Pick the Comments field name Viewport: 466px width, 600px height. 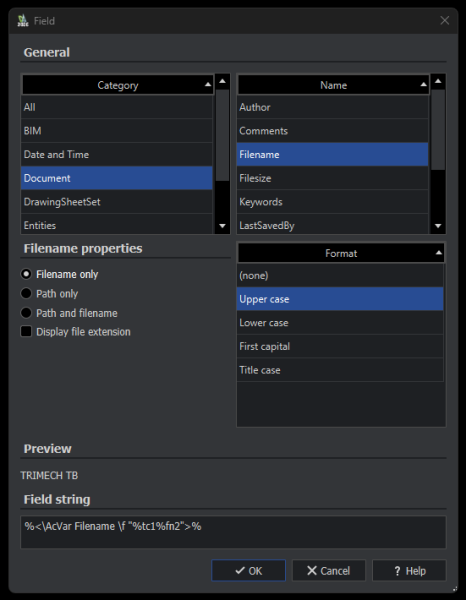[332, 131]
